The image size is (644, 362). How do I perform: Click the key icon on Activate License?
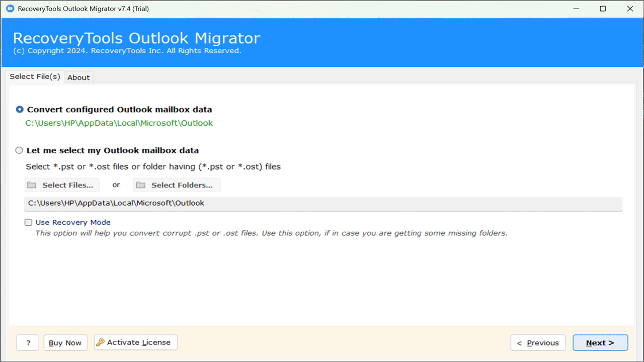click(101, 342)
